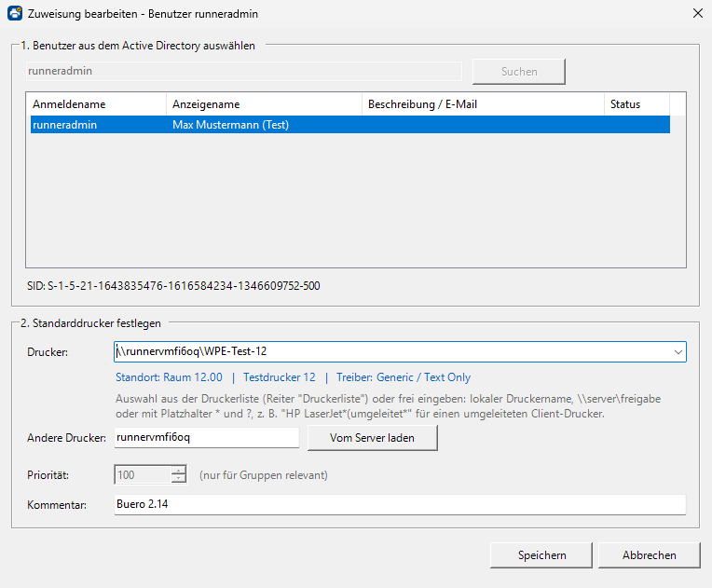
Task: Click Treiber: Generic / Text Only text
Action: click(x=404, y=377)
